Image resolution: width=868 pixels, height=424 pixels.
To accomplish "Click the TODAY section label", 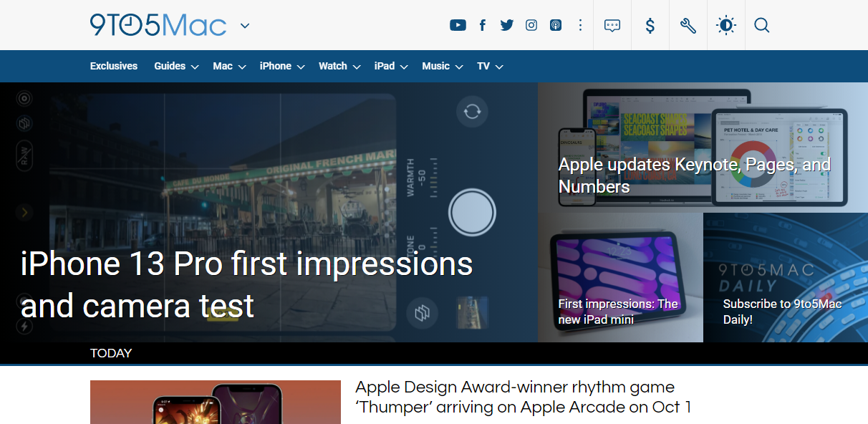I will coord(111,353).
